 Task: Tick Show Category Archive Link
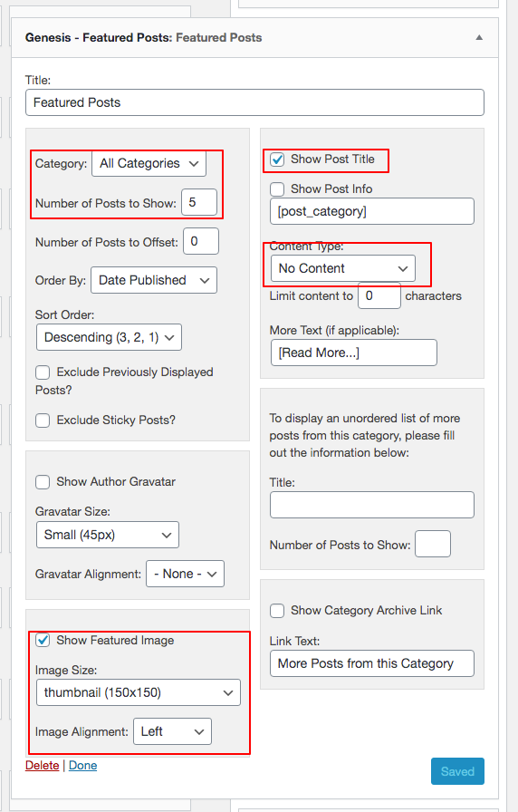pyautogui.click(x=277, y=611)
